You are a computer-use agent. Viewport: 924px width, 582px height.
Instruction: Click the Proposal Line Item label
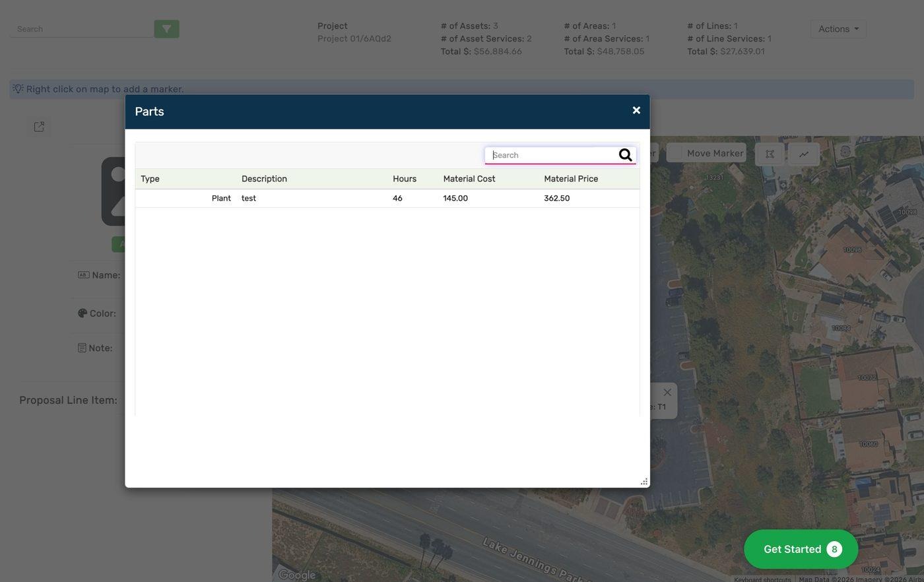68,400
